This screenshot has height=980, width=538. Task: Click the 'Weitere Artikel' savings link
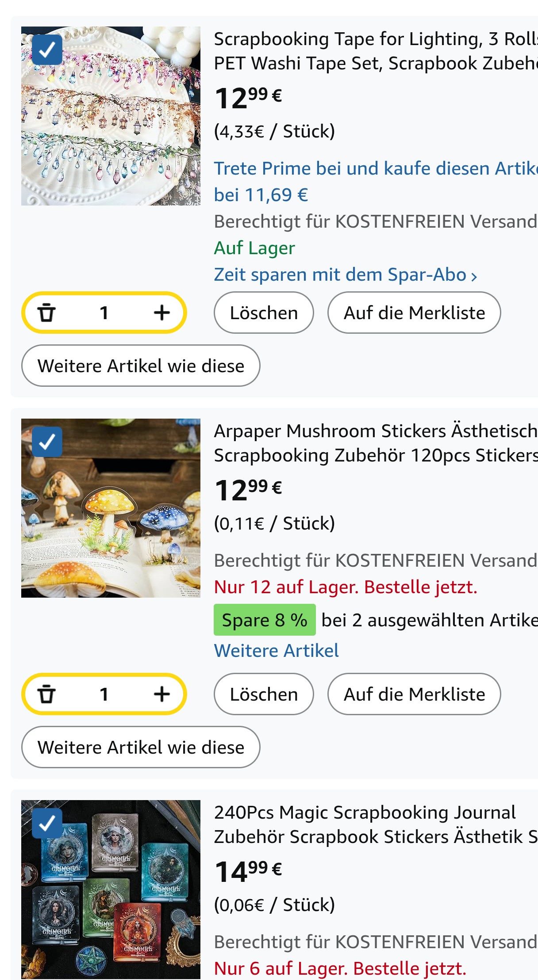tap(276, 651)
